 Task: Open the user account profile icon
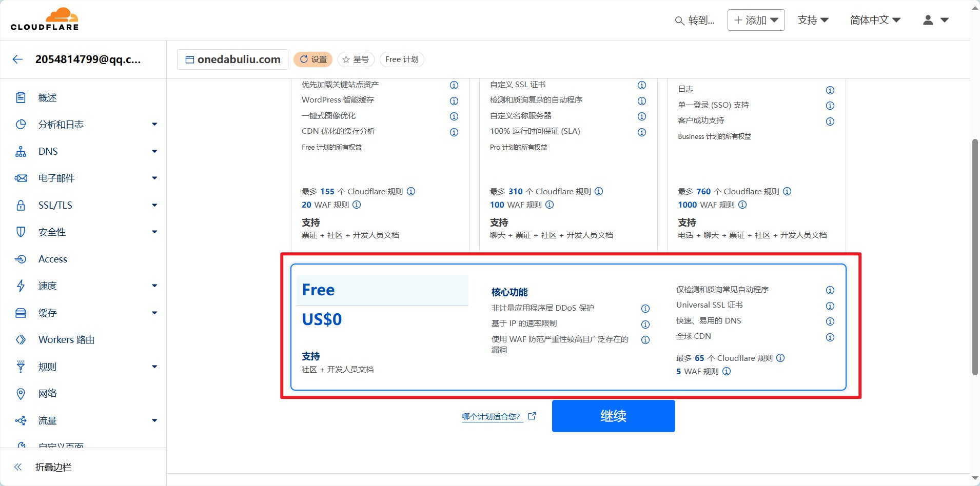928,20
